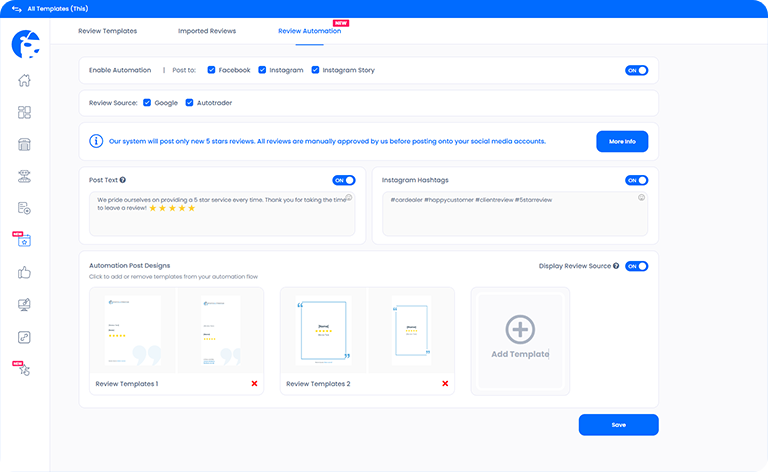
Task: Switch to the Review Templates tab
Action: click(107, 31)
